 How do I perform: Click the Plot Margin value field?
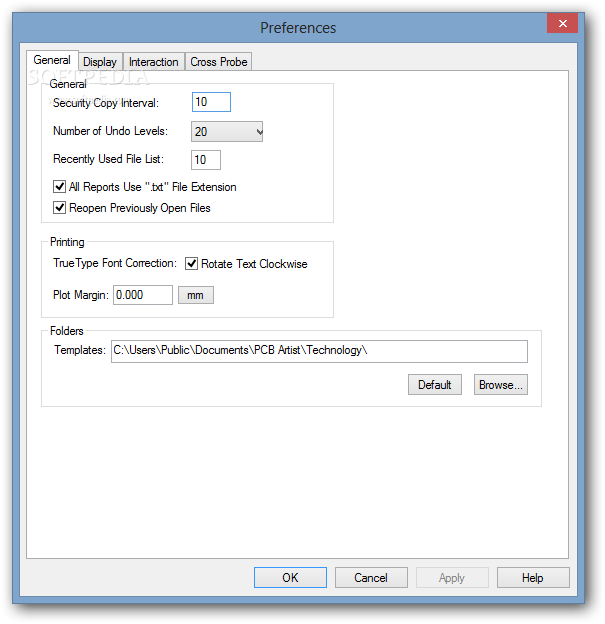click(x=143, y=295)
